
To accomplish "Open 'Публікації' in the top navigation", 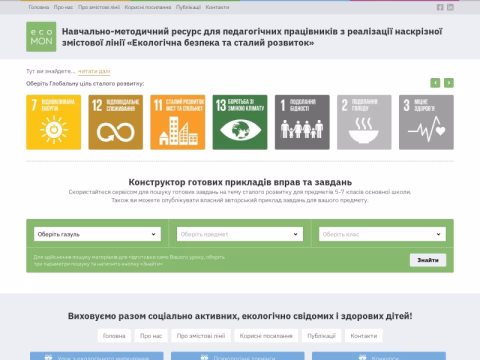I will coord(188,7).
